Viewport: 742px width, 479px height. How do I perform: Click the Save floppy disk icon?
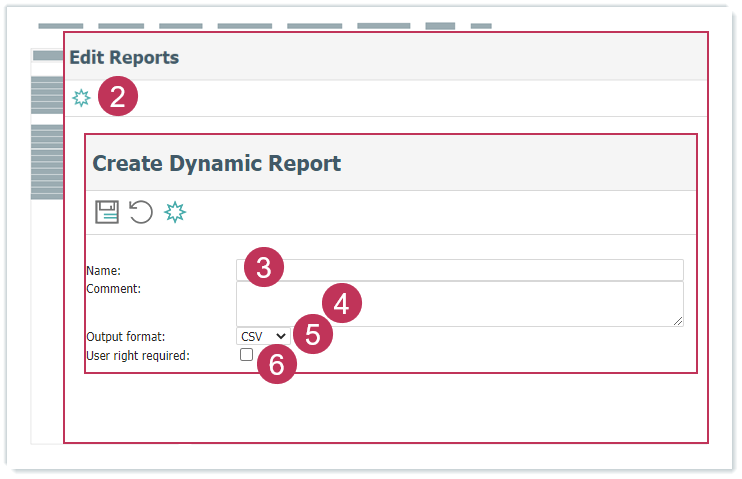point(107,212)
